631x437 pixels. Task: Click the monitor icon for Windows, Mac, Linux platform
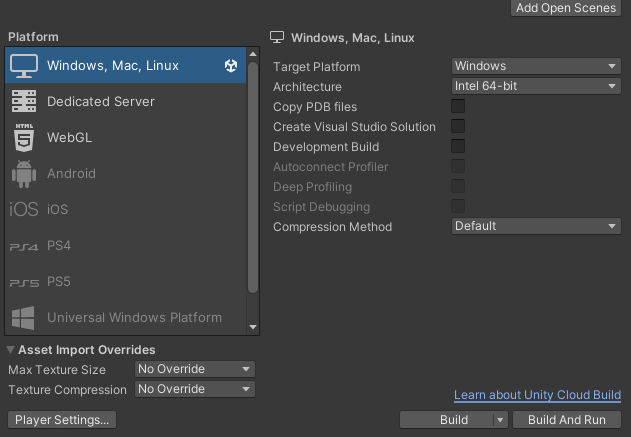click(24, 66)
